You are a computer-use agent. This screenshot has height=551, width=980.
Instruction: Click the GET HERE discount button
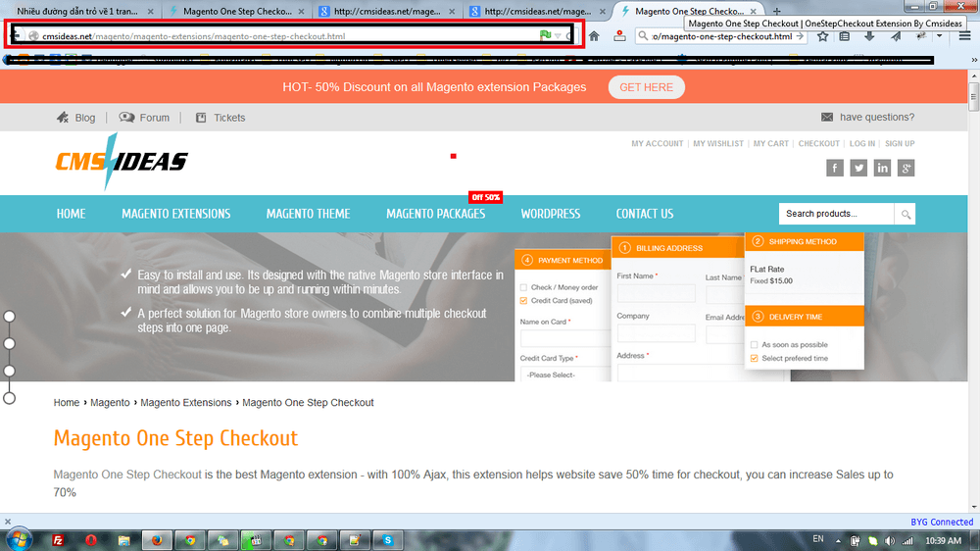646,87
